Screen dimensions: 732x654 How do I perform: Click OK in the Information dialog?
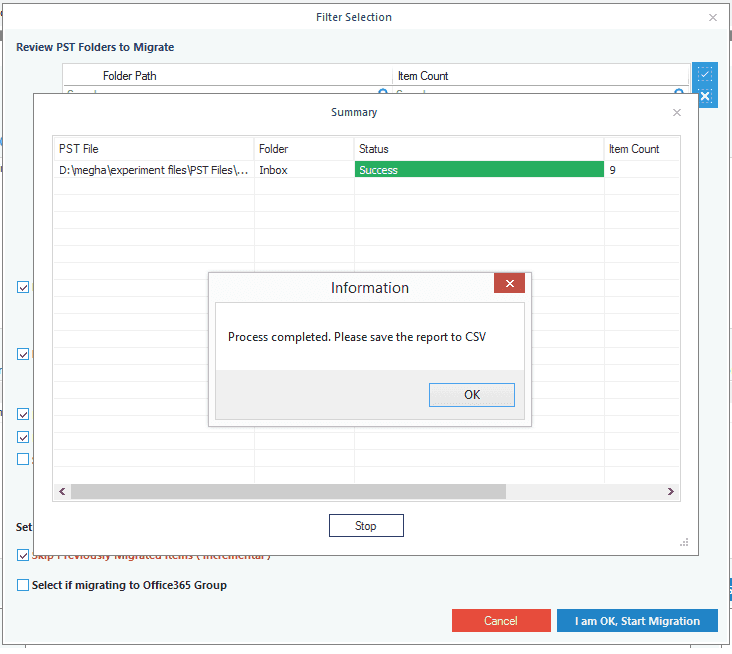click(x=472, y=395)
